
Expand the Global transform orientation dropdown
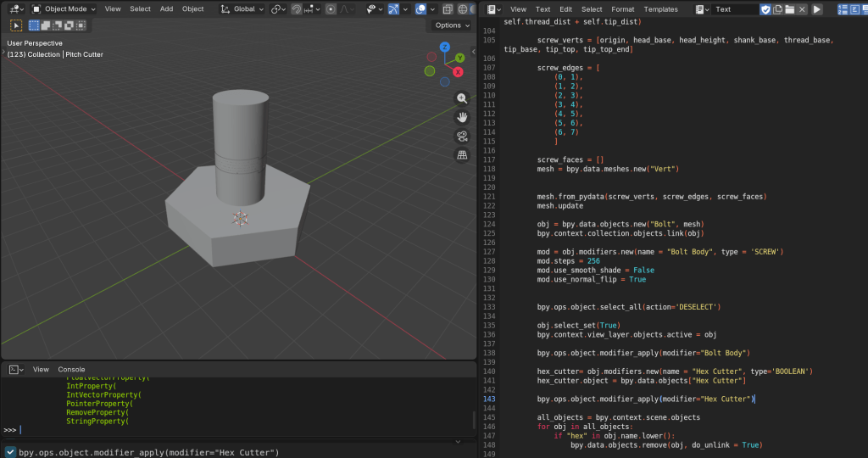tap(242, 9)
